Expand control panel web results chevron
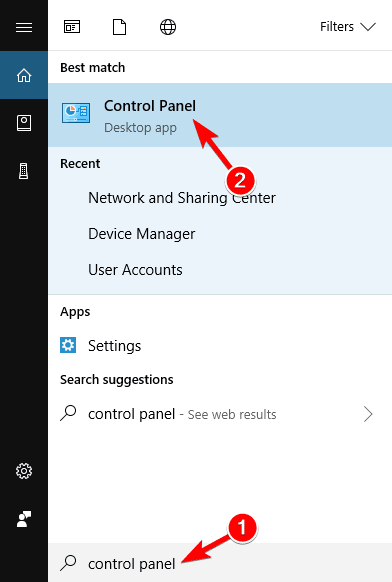 coord(368,414)
